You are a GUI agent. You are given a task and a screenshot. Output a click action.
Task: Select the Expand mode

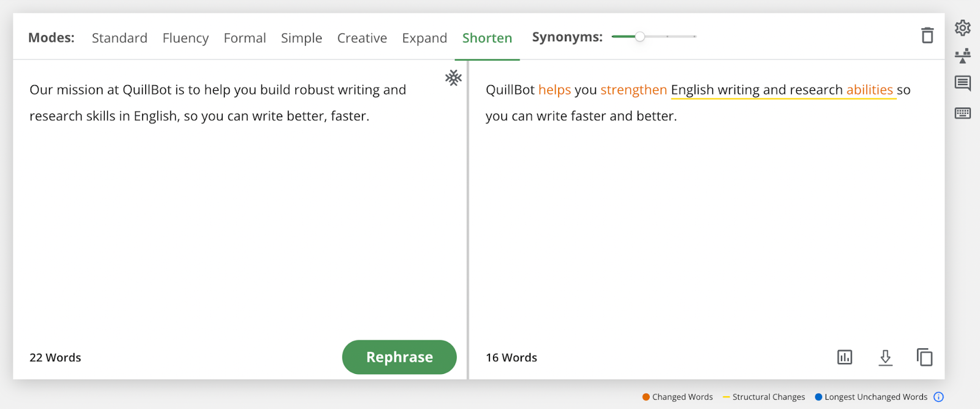tap(424, 38)
